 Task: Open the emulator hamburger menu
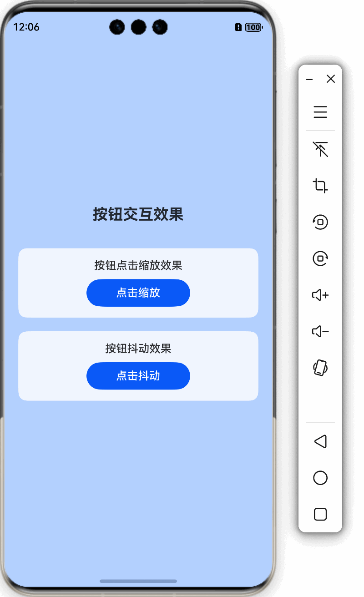pyautogui.click(x=320, y=112)
